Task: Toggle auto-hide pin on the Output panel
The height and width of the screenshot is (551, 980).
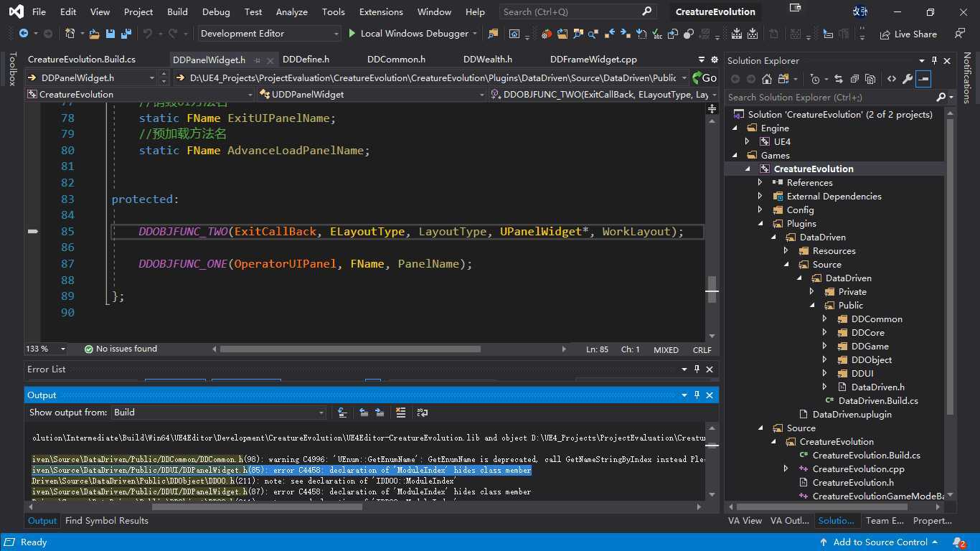Action: tap(697, 395)
